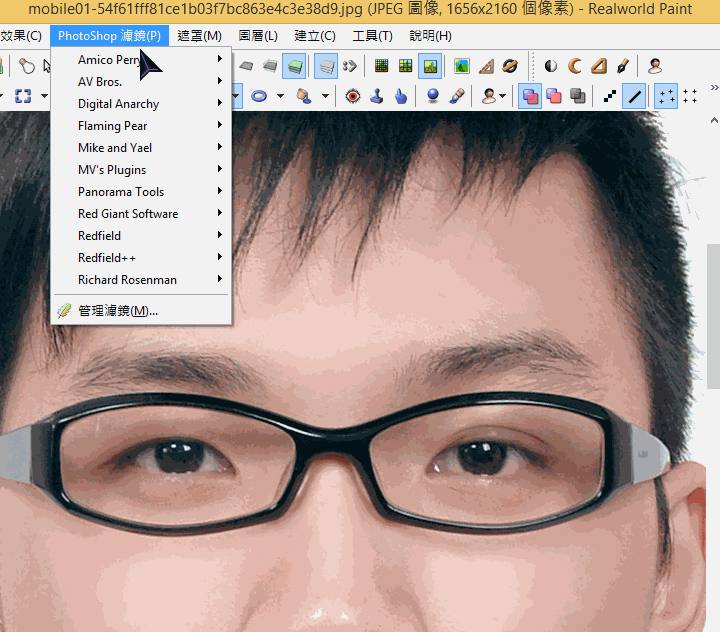Select the red-eye removal tool
720x632 pixels.
352,96
